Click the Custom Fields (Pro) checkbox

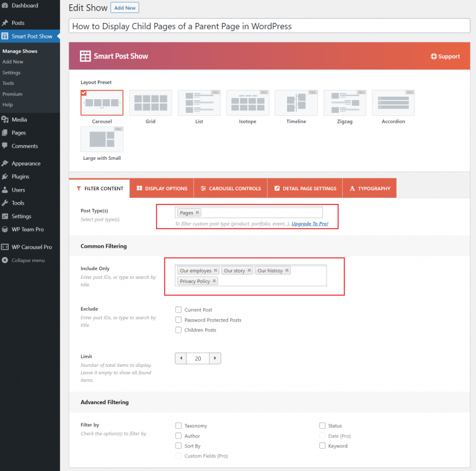tap(178, 456)
